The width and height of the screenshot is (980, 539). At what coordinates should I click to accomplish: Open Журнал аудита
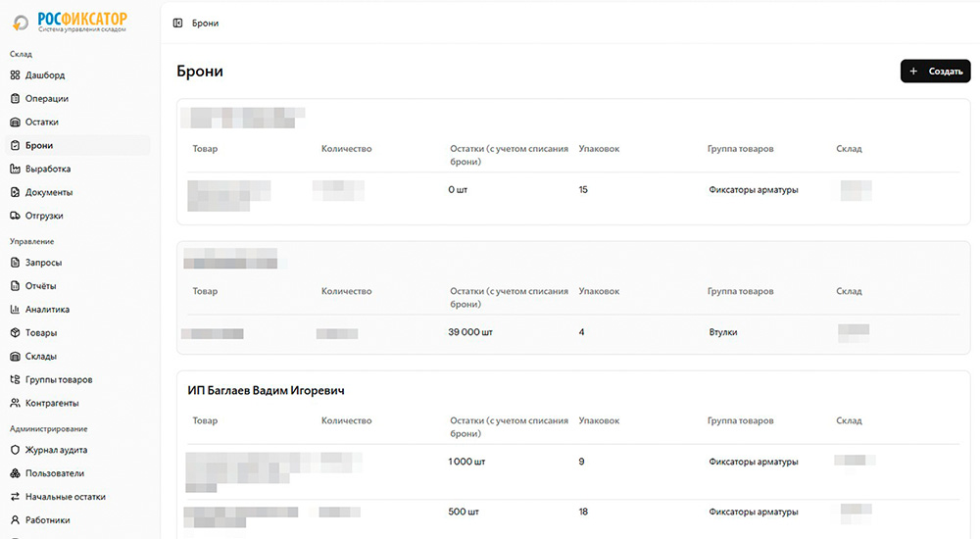point(77,450)
